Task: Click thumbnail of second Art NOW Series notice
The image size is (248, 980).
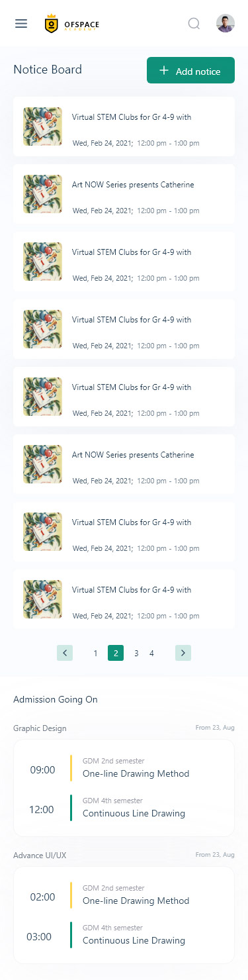Action: tap(42, 464)
